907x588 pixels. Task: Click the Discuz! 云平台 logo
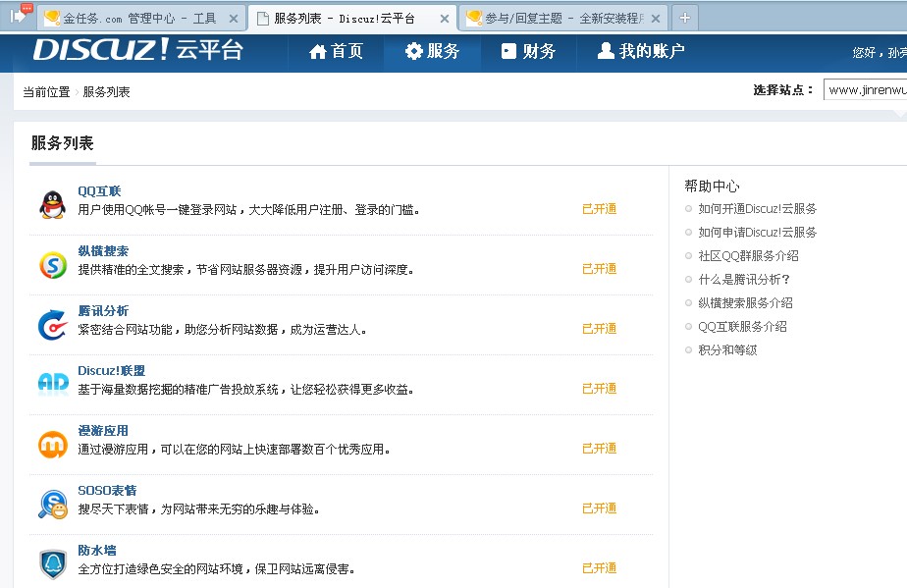coord(137,50)
